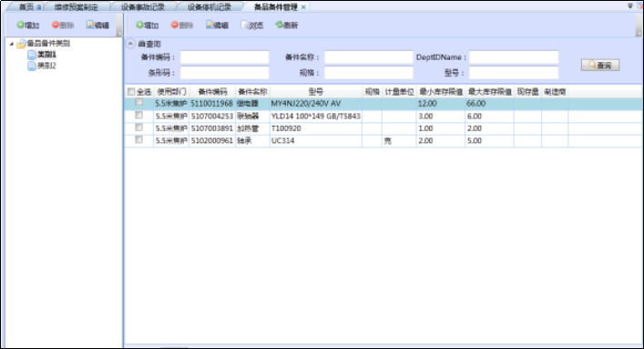Viewport: 644px width, 349px height.
Task: Click 删除 (delete) in the left category toolbar
Action: click(63, 26)
